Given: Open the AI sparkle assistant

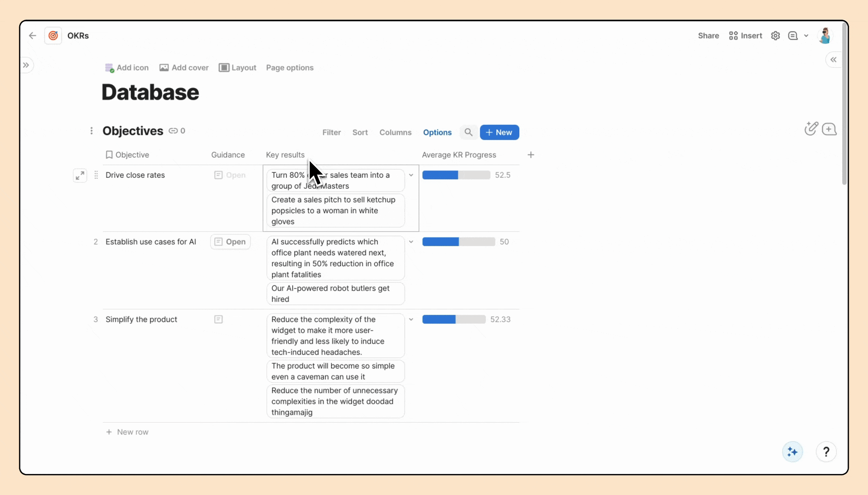Looking at the screenshot, I should (792, 452).
